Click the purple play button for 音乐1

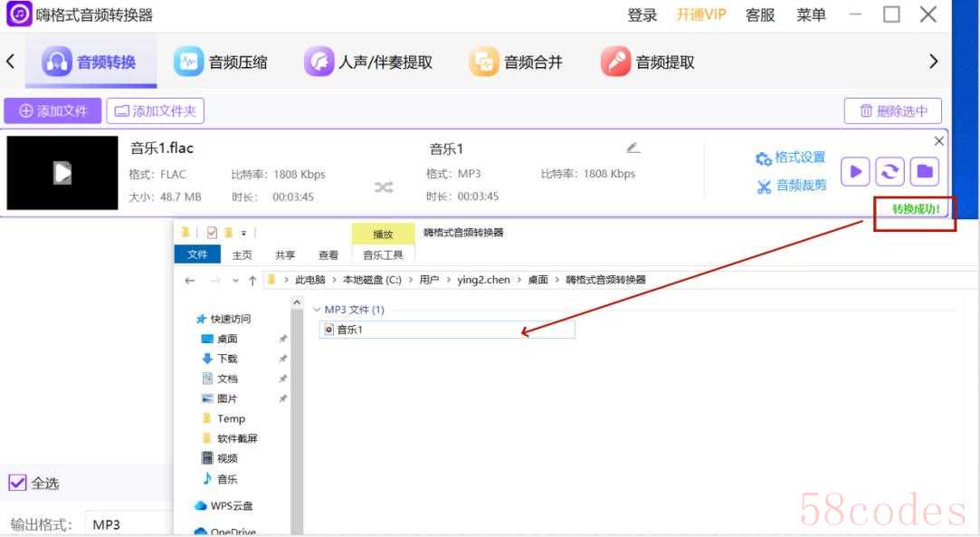coord(855,171)
